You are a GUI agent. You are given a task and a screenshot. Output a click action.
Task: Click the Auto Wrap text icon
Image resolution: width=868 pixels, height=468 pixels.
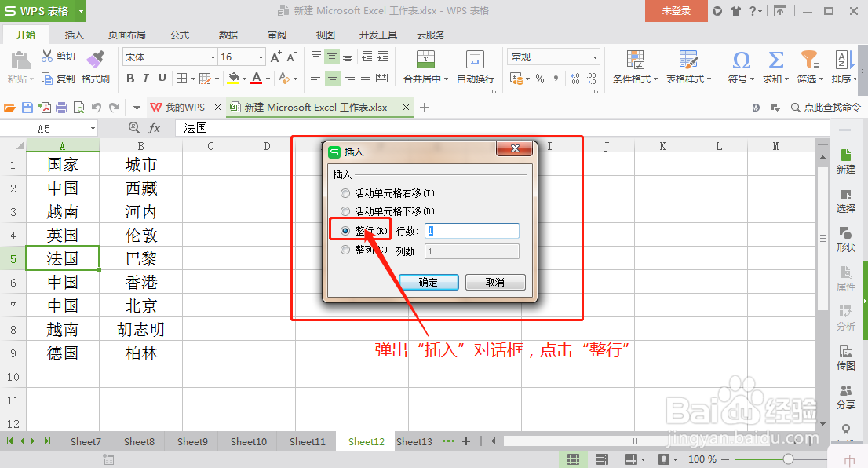(475, 59)
